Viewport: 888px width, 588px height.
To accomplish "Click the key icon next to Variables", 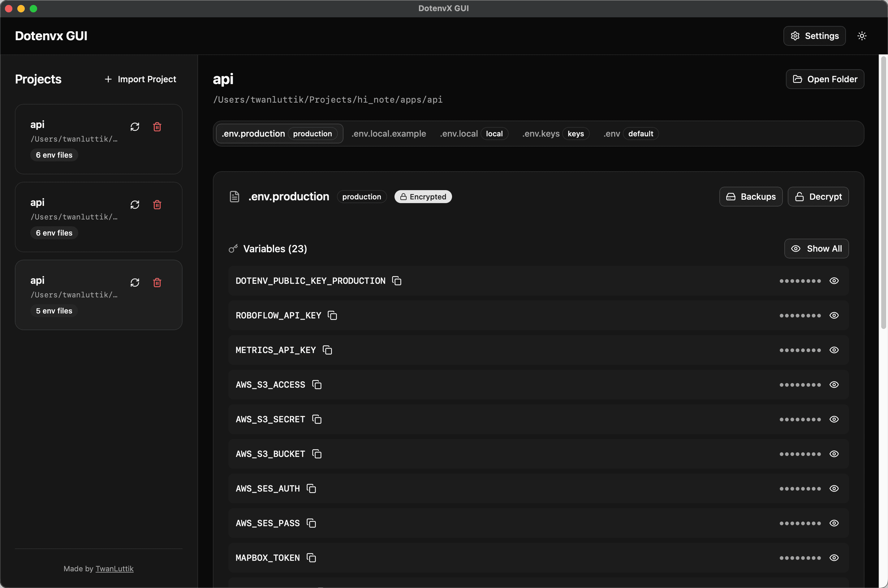I will (x=233, y=248).
